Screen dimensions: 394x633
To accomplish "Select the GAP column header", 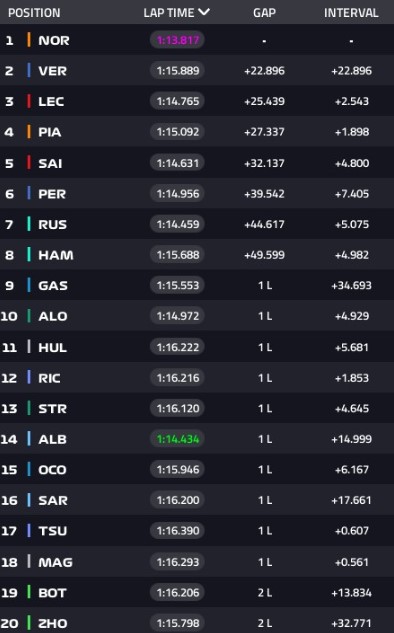I will (264, 13).
